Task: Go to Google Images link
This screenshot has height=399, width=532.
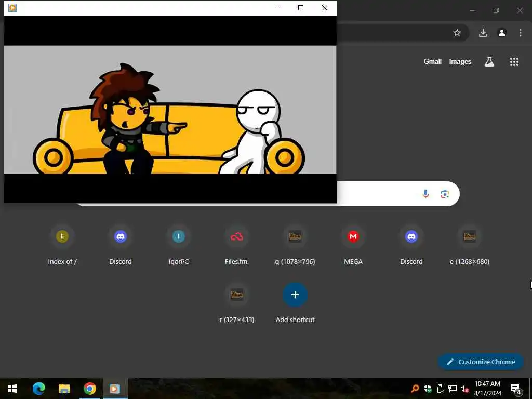Action: [x=460, y=61]
